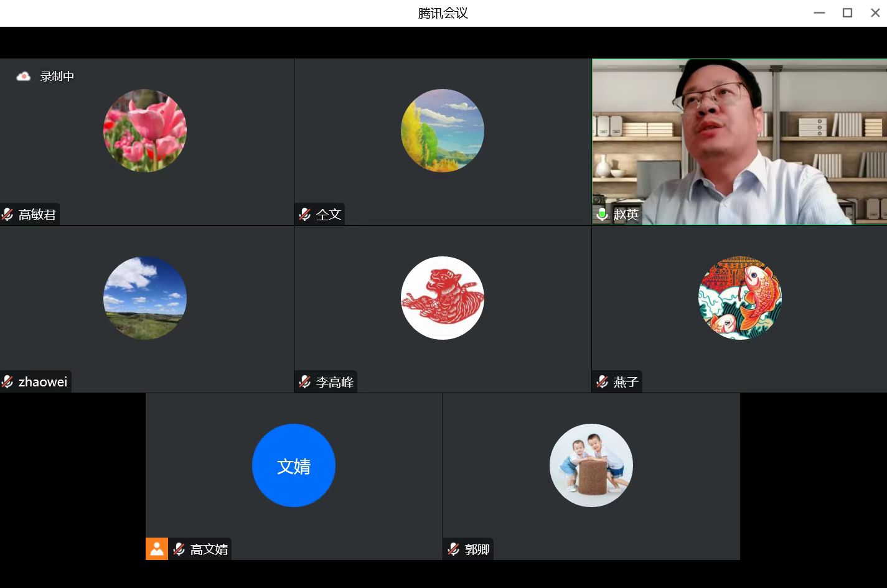
Task: Click the blue 文婧 circle avatar
Action: [x=294, y=465]
